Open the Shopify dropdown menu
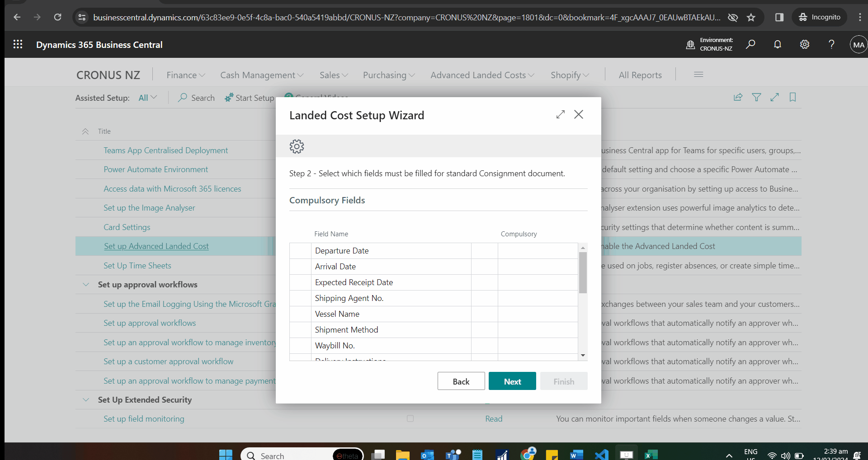The image size is (868, 460). coord(570,75)
